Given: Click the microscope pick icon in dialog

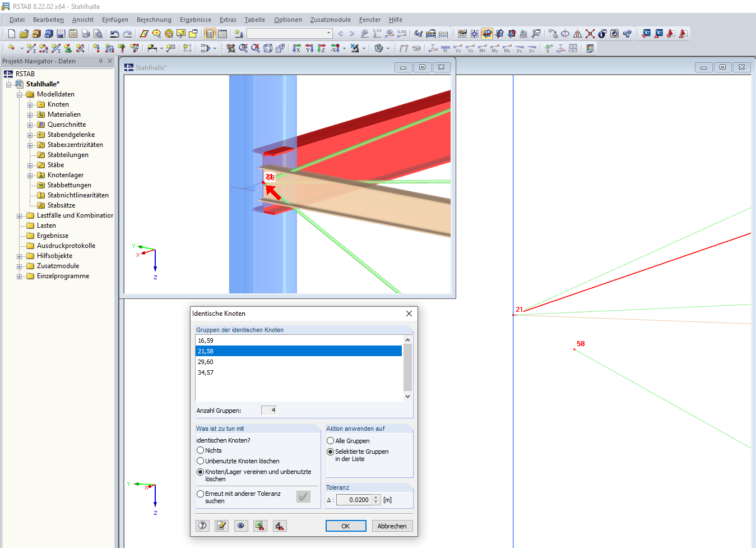Looking at the screenshot, I should tap(280, 526).
